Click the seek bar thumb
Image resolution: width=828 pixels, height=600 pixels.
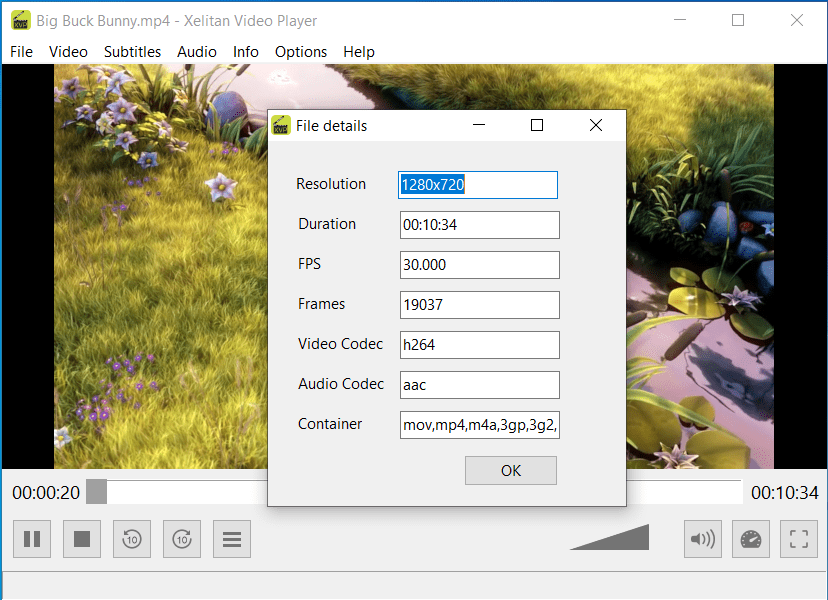(97, 492)
